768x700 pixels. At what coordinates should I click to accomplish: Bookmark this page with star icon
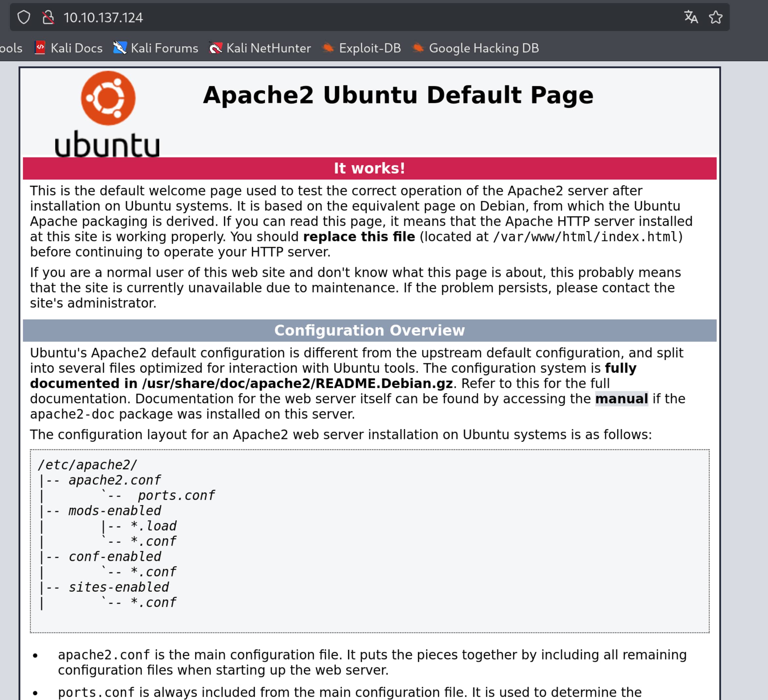point(716,17)
